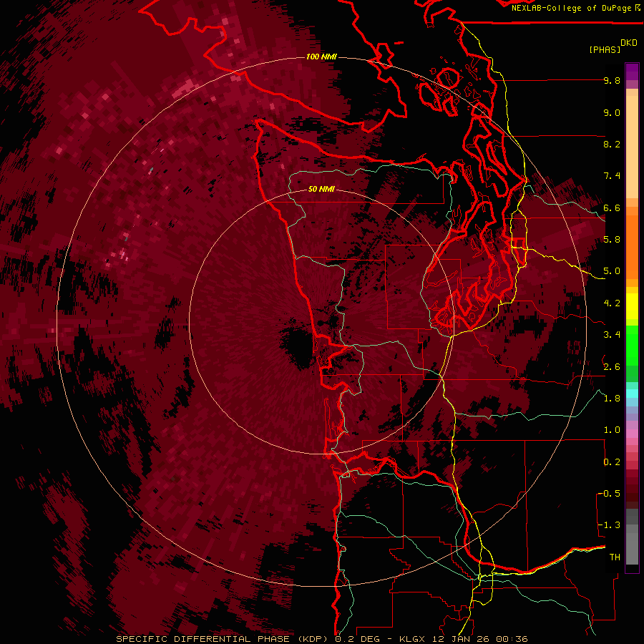Click the 00:36 timestamp in caption
The width and height of the screenshot is (644, 644).
point(512,639)
